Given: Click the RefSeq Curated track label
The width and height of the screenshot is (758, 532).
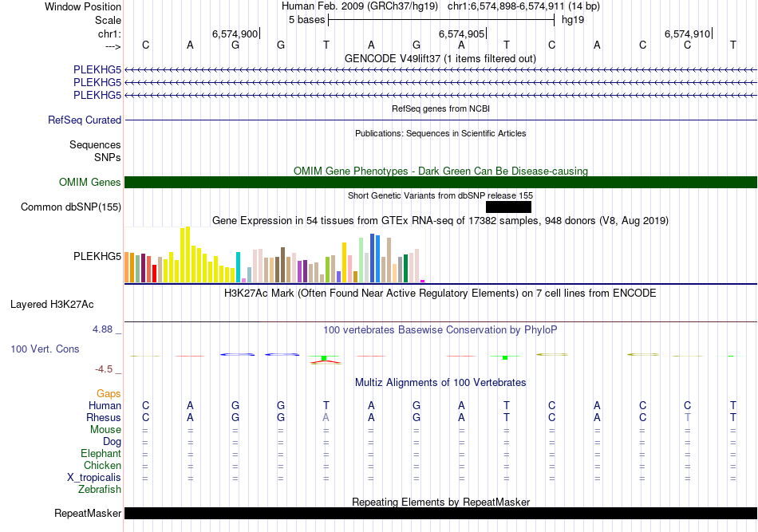Looking at the screenshot, I should [x=85, y=120].
